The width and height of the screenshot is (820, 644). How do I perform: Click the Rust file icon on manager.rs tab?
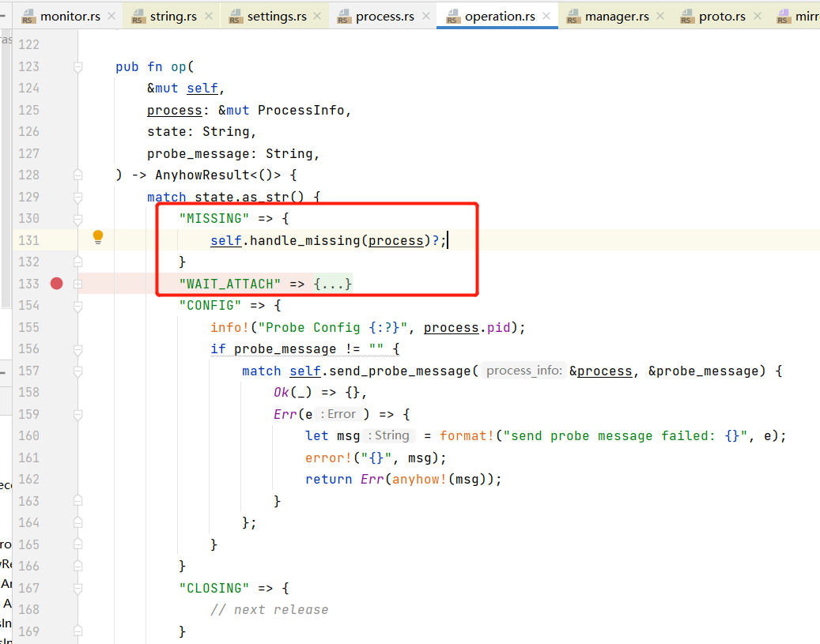(572, 15)
